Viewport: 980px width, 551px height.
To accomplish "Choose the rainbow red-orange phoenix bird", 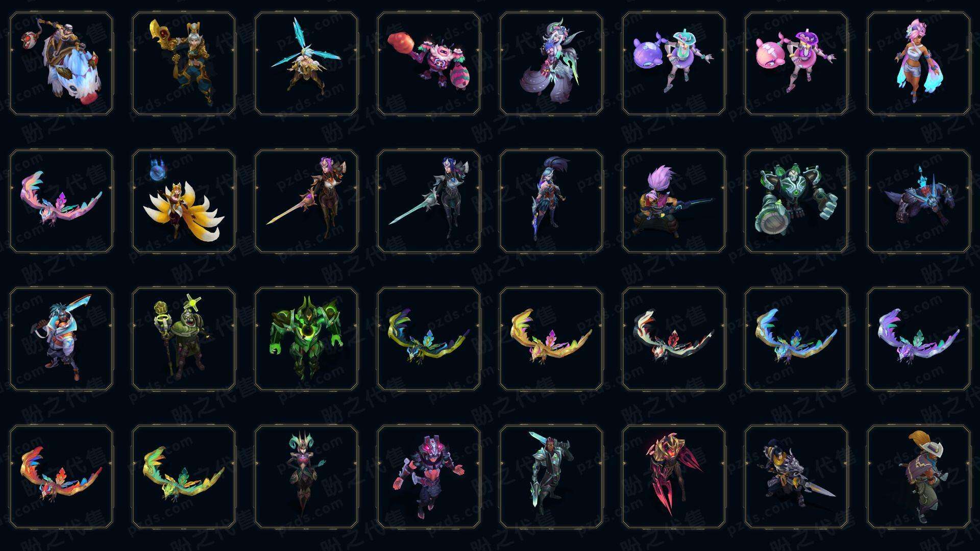I will [61, 477].
